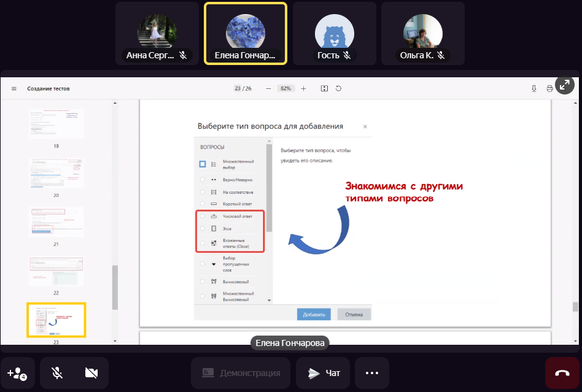Image resolution: width=582 pixels, height=392 pixels.
Task: End the call with red hang-up button
Action: (x=562, y=373)
